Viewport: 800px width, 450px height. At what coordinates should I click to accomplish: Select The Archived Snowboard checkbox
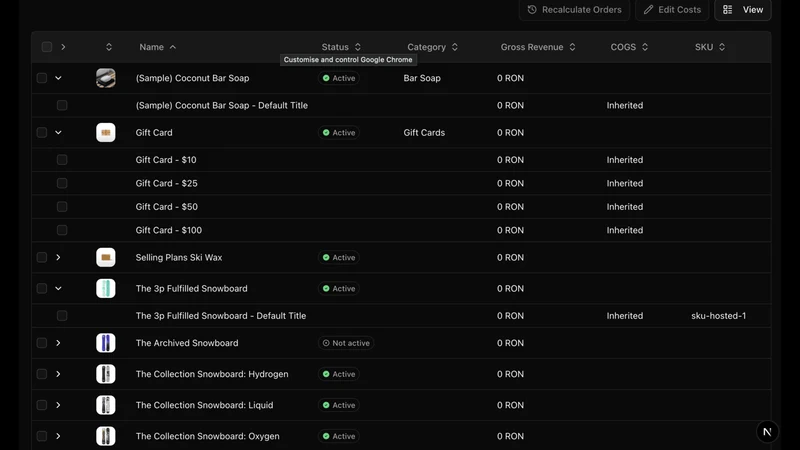[x=42, y=343]
